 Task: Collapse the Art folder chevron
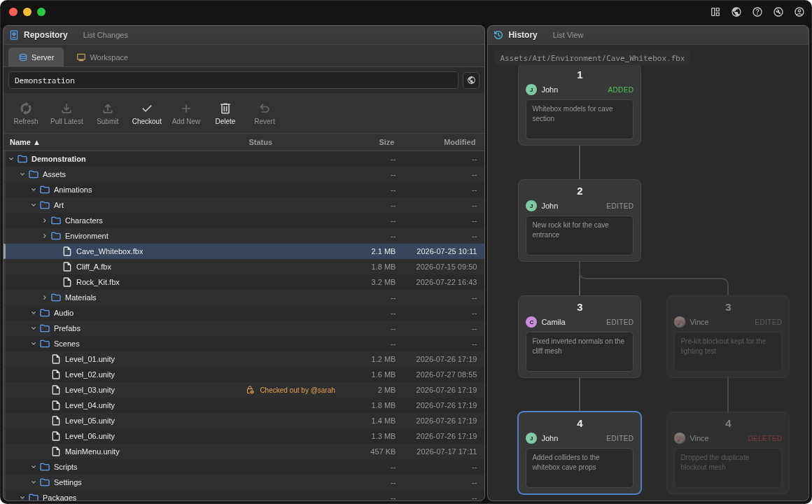(x=34, y=205)
